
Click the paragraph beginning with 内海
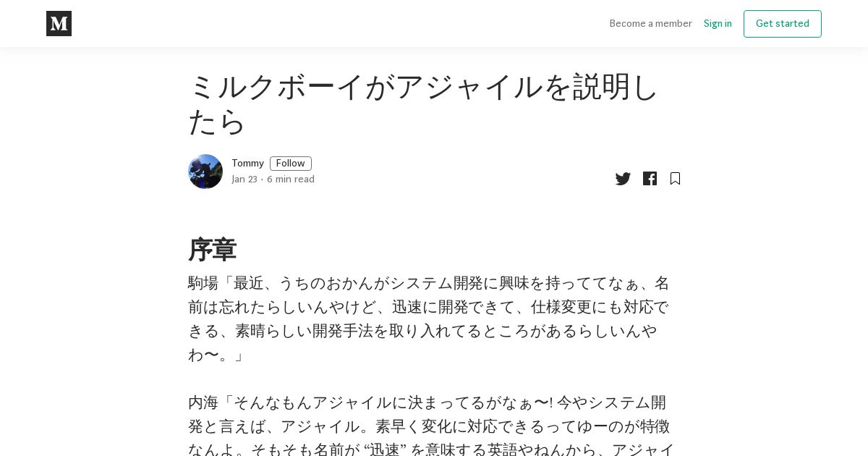[432, 426]
